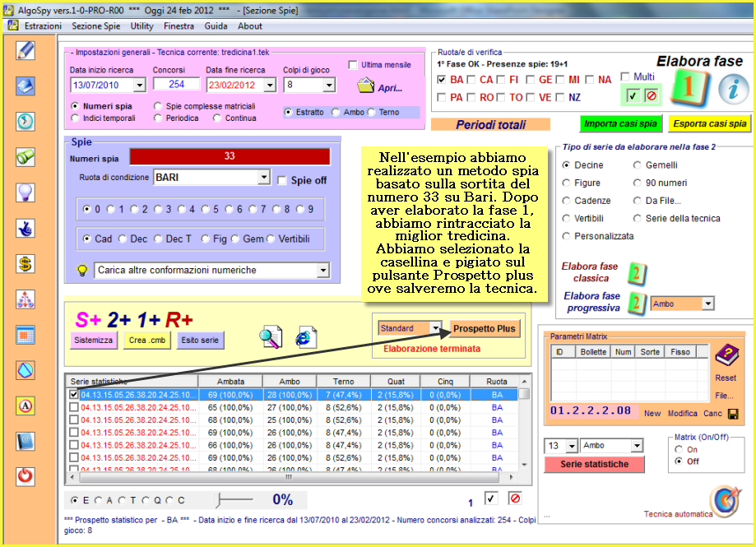This screenshot has width=756, height=547.
Task: Click the magnifier document icon
Action: [x=271, y=337]
